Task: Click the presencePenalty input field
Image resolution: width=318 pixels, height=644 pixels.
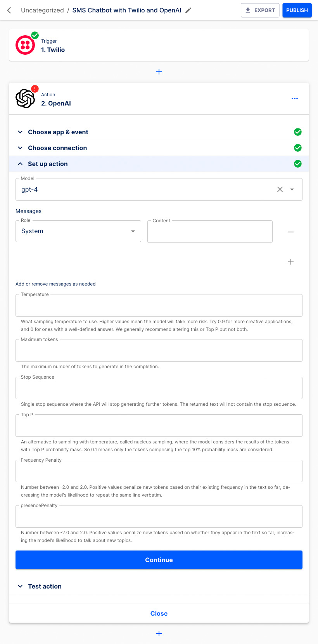Action: click(159, 516)
